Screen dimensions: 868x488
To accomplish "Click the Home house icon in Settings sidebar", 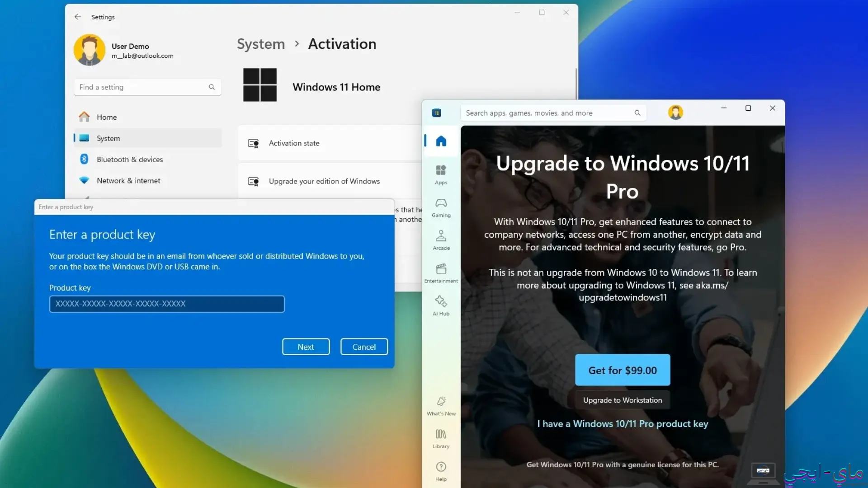I will (x=84, y=117).
